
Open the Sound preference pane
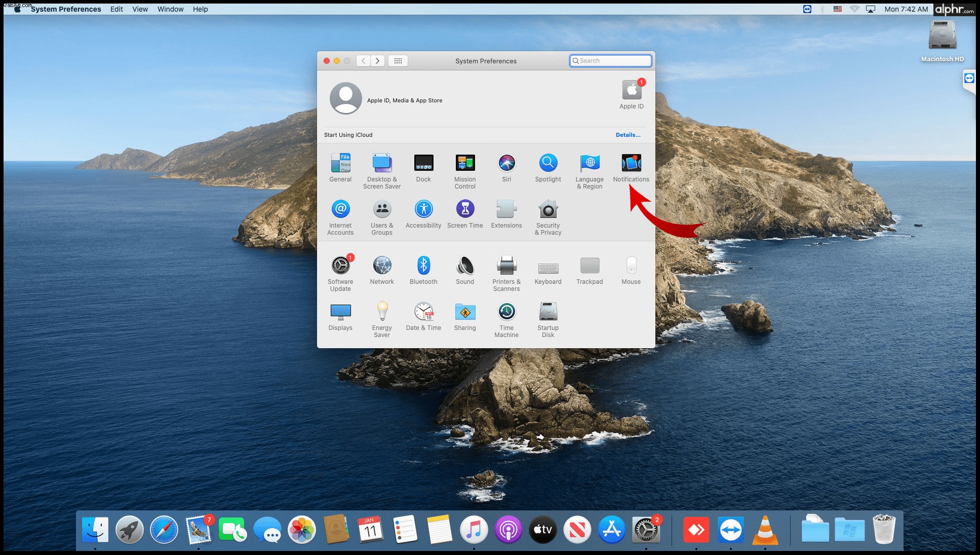tap(465, 270)
